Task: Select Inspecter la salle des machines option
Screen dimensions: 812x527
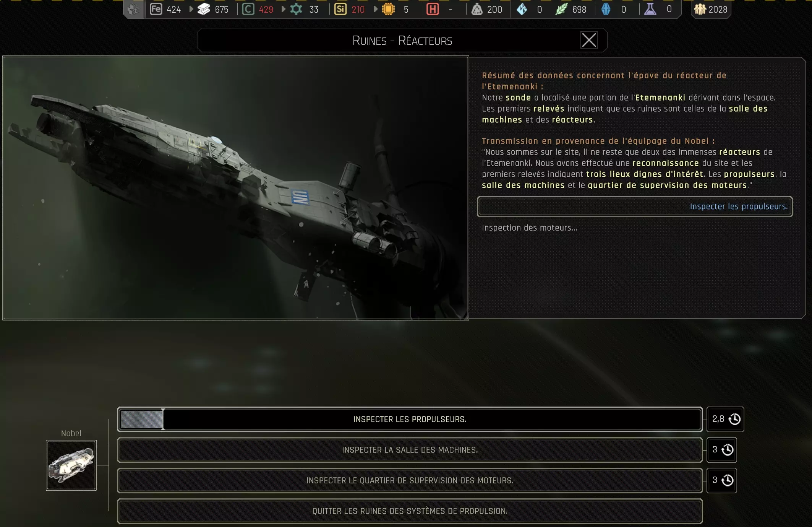Action: coord(410,450)
